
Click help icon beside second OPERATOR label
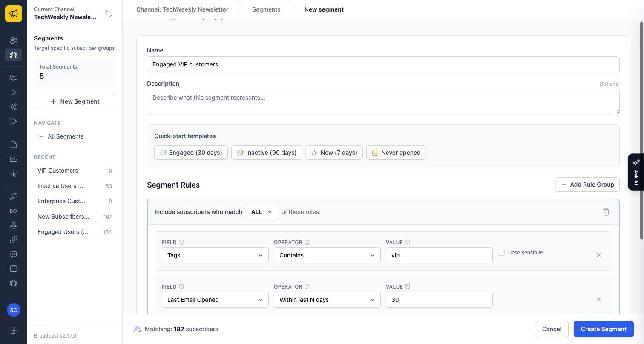point(307,286)
